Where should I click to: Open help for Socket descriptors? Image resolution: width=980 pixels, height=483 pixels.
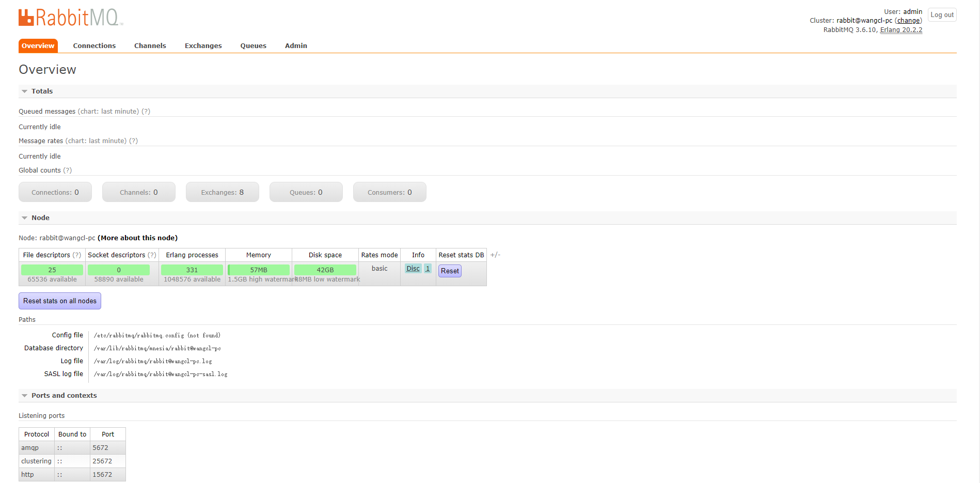152,255
